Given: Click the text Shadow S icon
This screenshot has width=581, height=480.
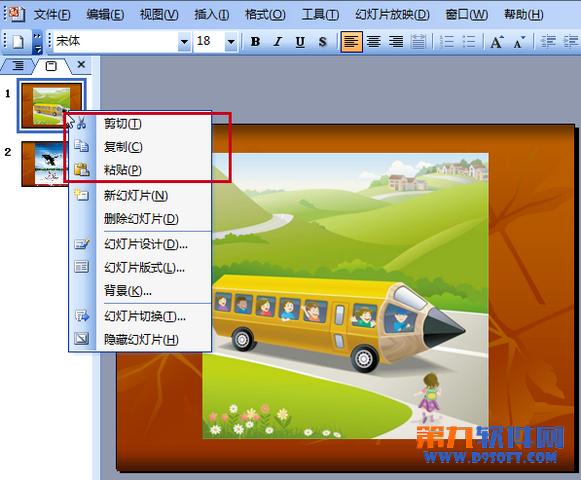Looking at the screenshot, I should (x=322, y=42).
